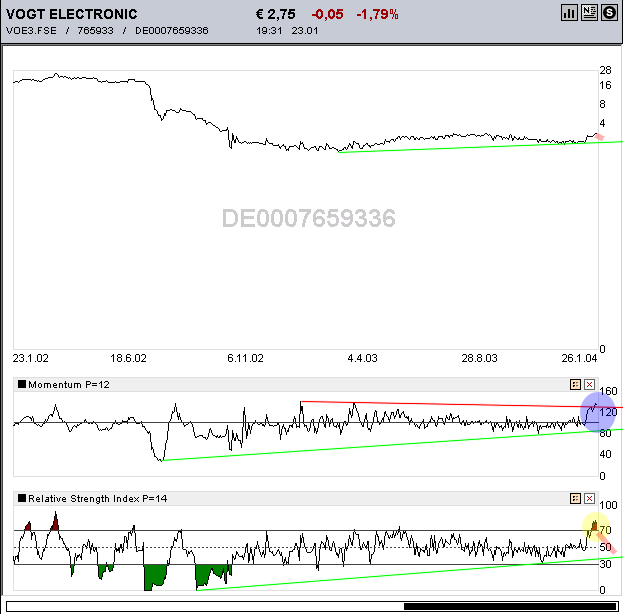Open the bar chart icon in header
The height and width of the screenshot is (614, 623).
tap(569, 13)
